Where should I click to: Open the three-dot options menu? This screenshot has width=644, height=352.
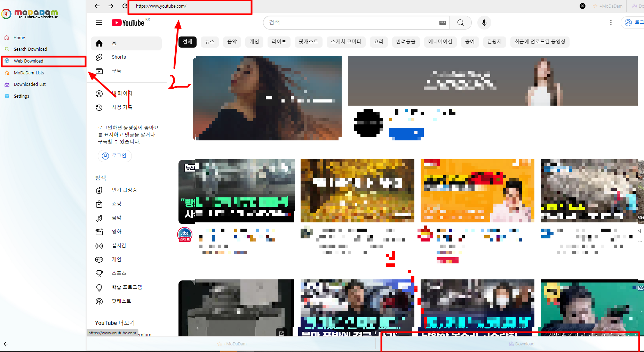pyautogui.click(x=611, y=23)
